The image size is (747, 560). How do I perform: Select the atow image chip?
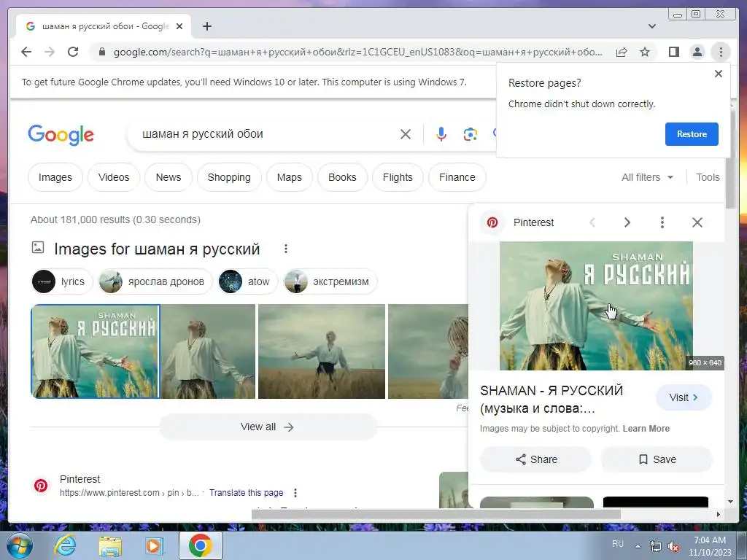tap(247, 281)
